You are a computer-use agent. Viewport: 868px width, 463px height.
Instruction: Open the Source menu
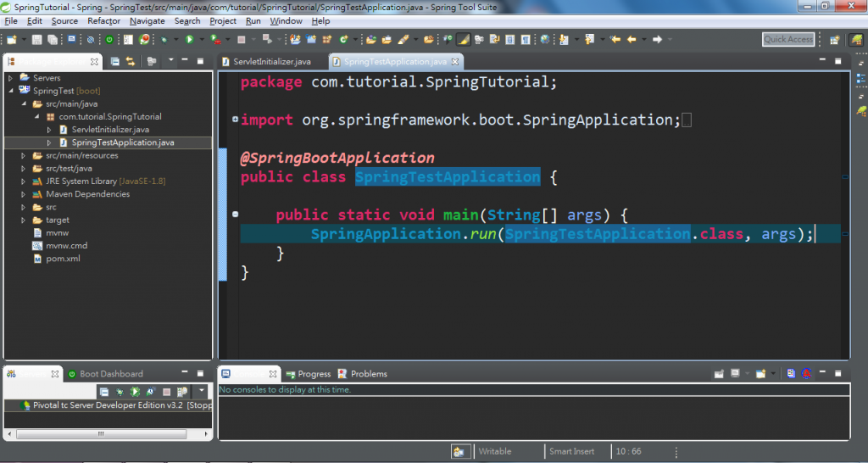click(64, 21)
